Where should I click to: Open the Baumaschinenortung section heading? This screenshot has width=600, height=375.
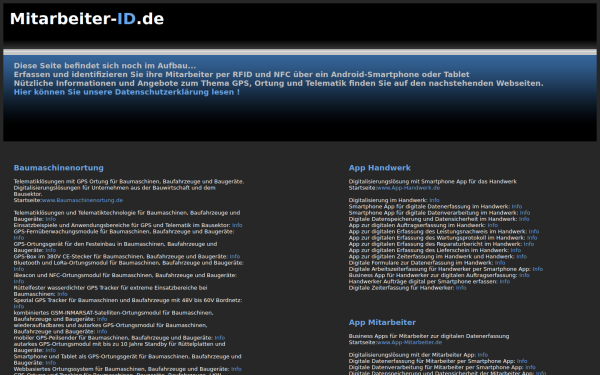(x=59, y=168)
